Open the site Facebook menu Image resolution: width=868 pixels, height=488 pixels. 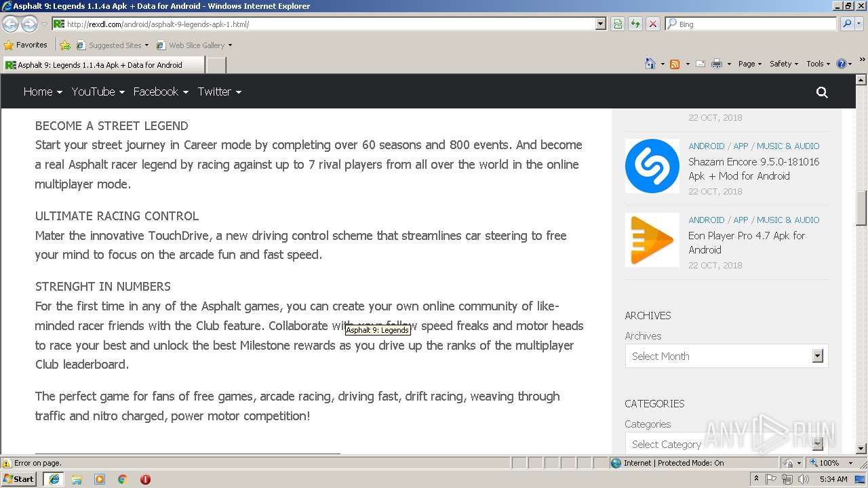(x=161, y=91)
